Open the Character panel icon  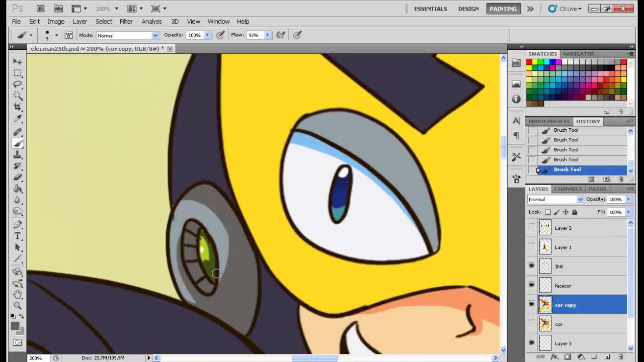click(516, 121)
